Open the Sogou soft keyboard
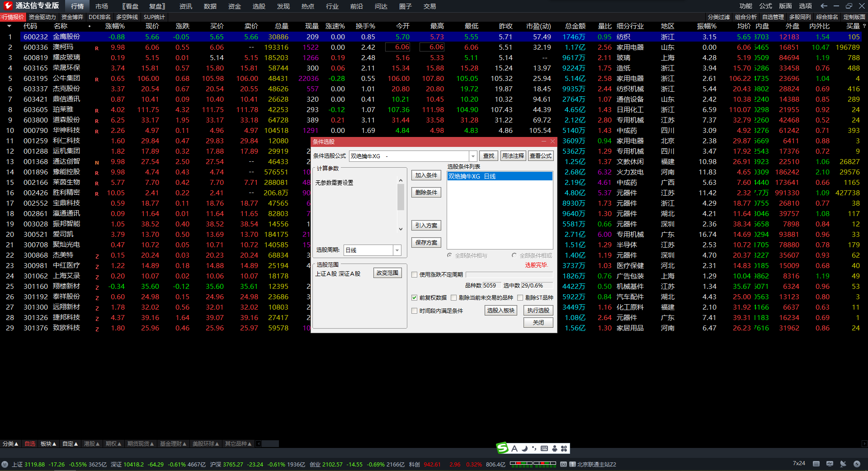This screenshot has height=471, width=868. (544, 448)
